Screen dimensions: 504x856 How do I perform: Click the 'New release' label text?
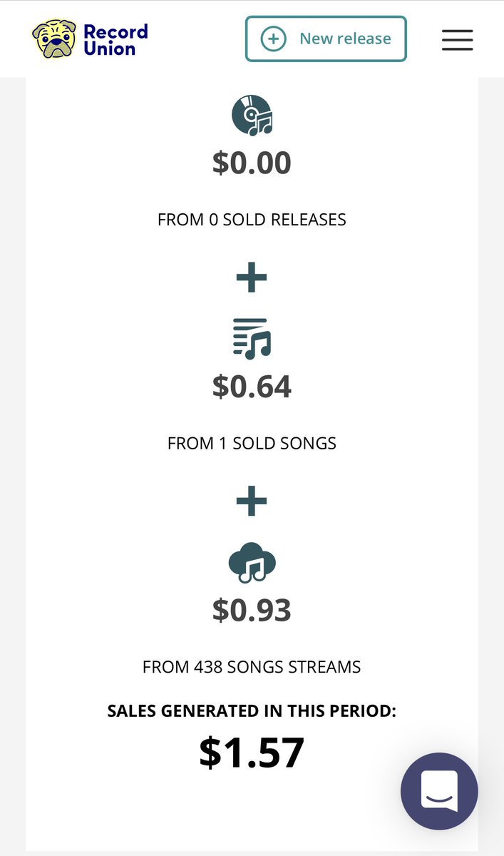345,39
